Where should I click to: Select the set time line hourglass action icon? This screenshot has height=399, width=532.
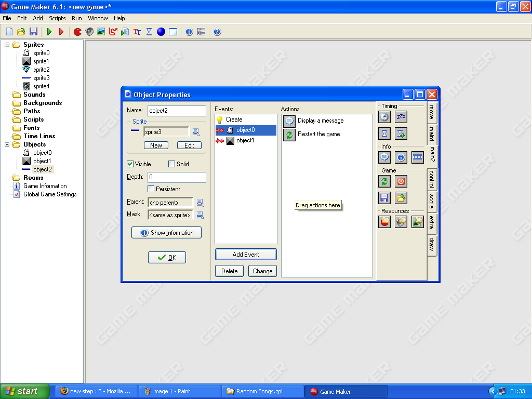(x=384, y=134)
